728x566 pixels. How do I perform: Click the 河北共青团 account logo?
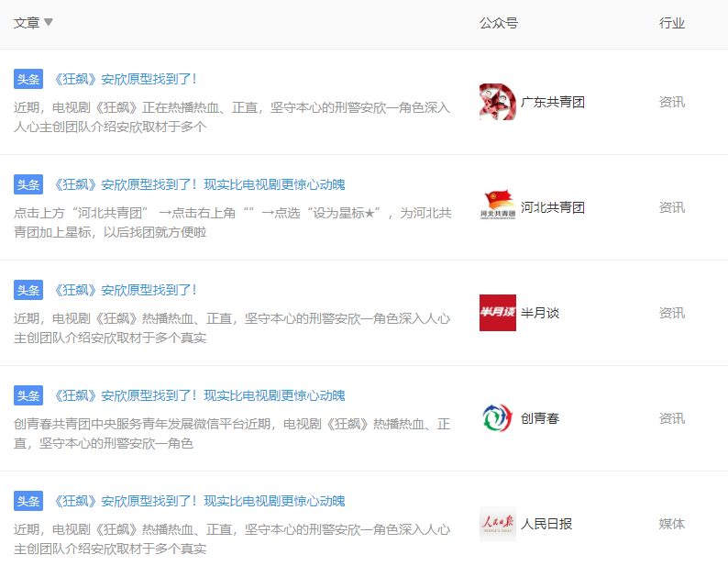[x=497, y=207]
